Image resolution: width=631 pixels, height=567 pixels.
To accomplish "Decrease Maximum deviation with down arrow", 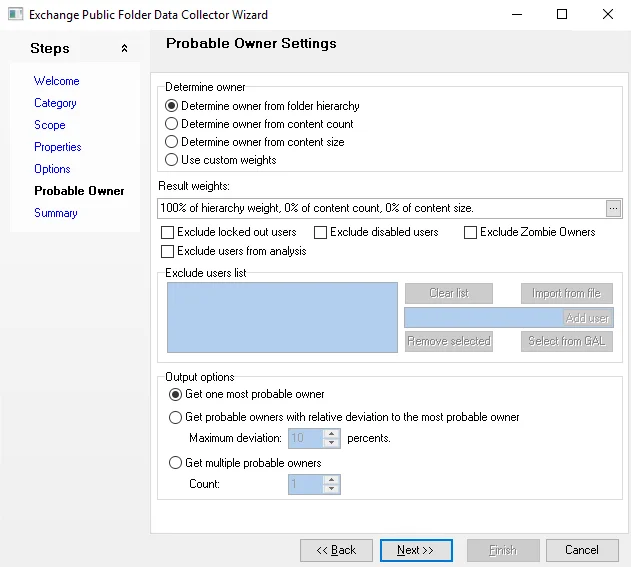I will pyautogui.click(x=331, y=443).
